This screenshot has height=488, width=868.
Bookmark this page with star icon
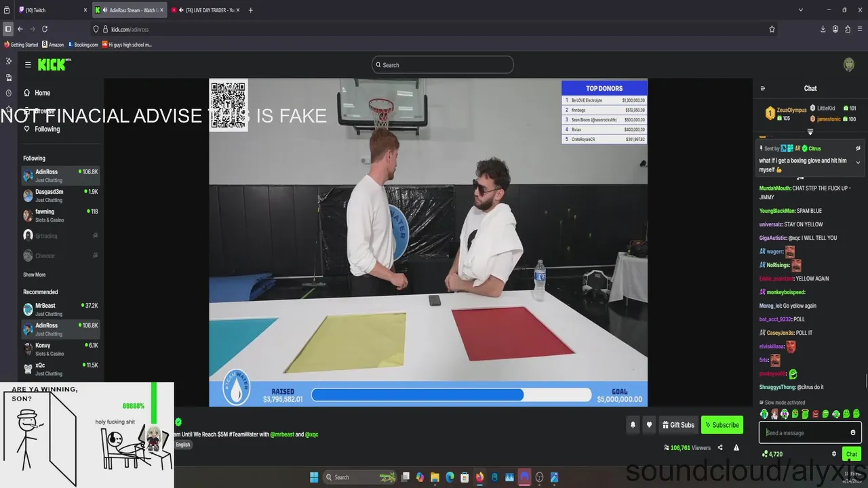click(x=772, y=29)
